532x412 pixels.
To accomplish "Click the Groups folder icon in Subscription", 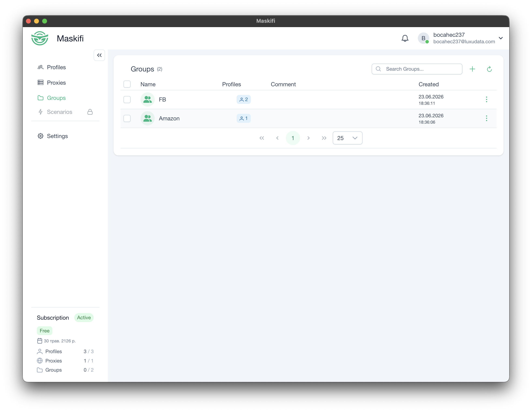I will click(40, 370).
